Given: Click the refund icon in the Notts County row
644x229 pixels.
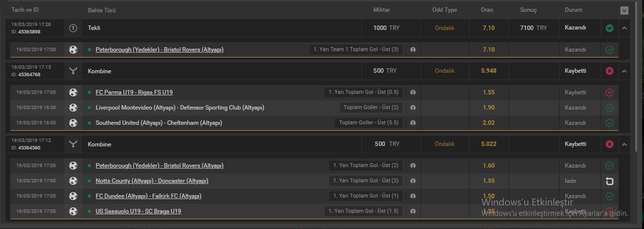Looking at the screenshot, I should tap(610, 181).
